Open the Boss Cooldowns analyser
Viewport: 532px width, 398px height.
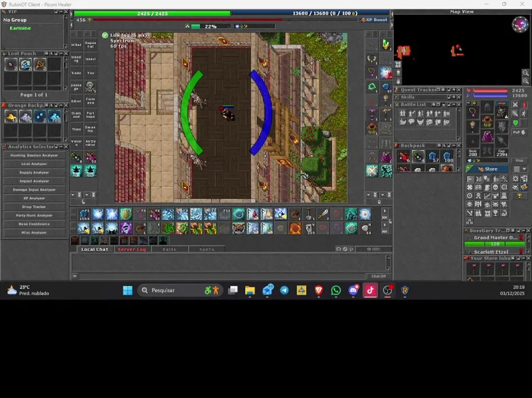point(34,224)
